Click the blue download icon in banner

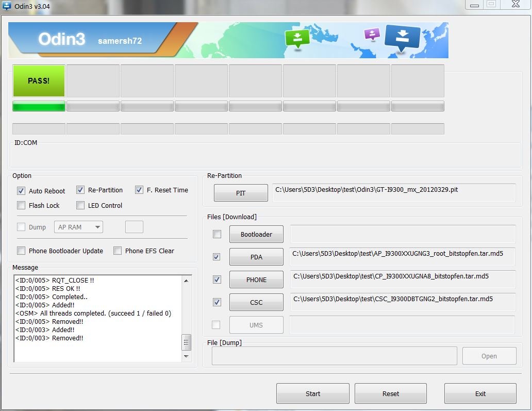coord(402,38)
